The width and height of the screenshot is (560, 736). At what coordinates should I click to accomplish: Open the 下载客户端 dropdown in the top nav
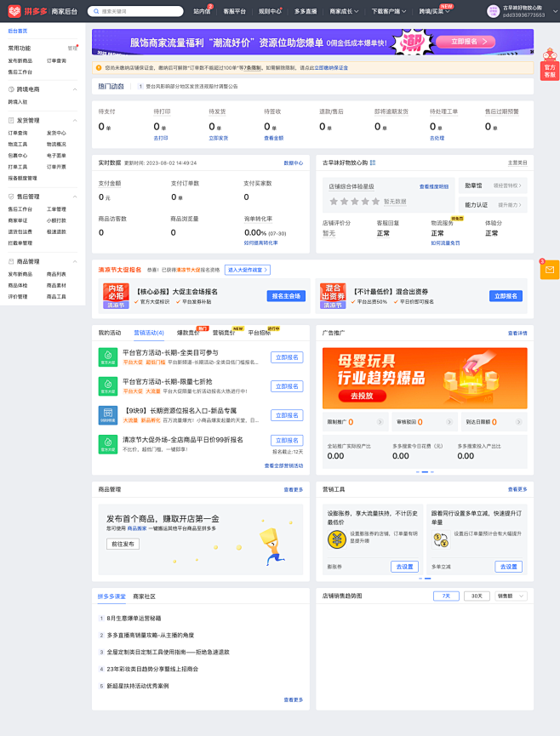[389, 11]
